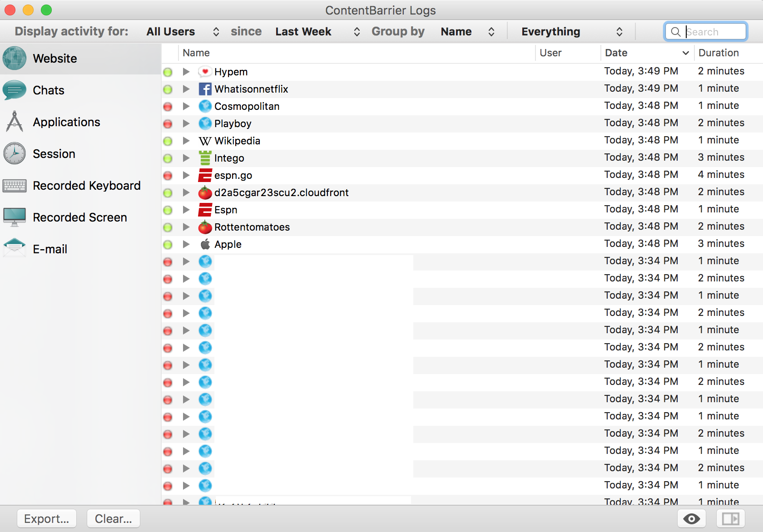Click the Recorded Keyboard keyboard icon
The width and height of the screenshot is (763, 532).
[x=15, y=186]
